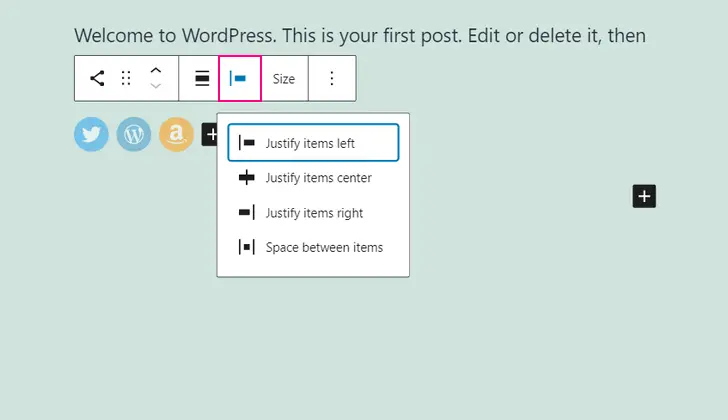Choose Justify items left
The width and height of the screenshot is (728, 420).
[313, 142]
